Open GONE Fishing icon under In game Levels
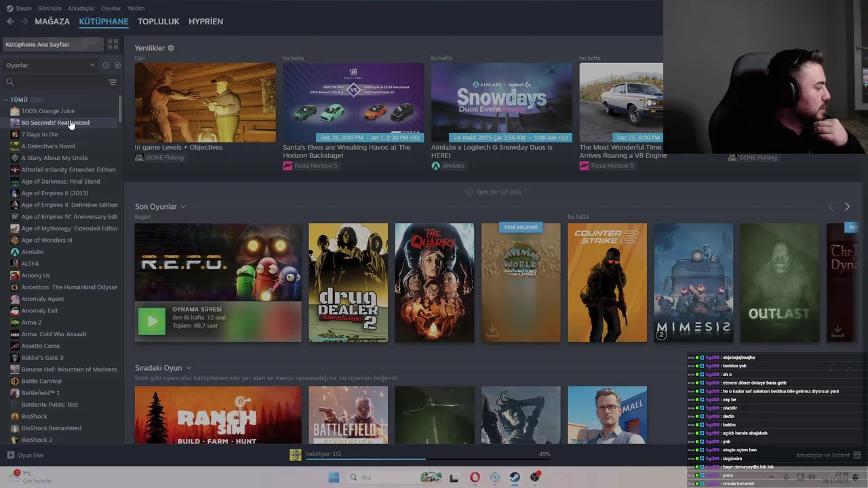The height and width of the screenshot is (488, 868). 139,157
